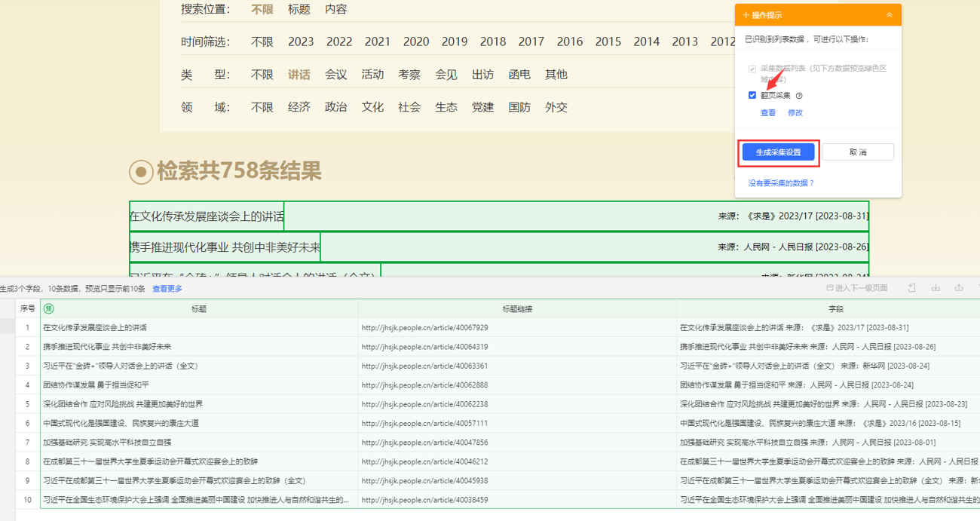
Task: Click the green 预 icon in 标题 column header
Action: [x=49, y=308]
